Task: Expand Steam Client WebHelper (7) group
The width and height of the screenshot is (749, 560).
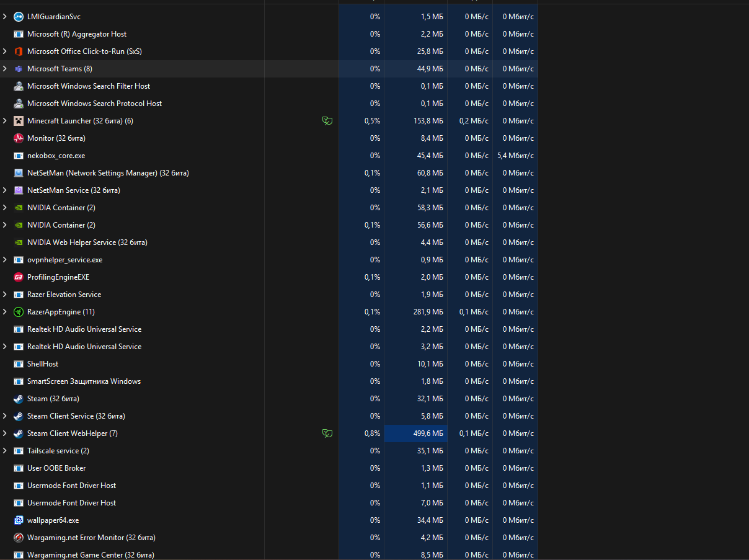Action: [x=5, y=433]
